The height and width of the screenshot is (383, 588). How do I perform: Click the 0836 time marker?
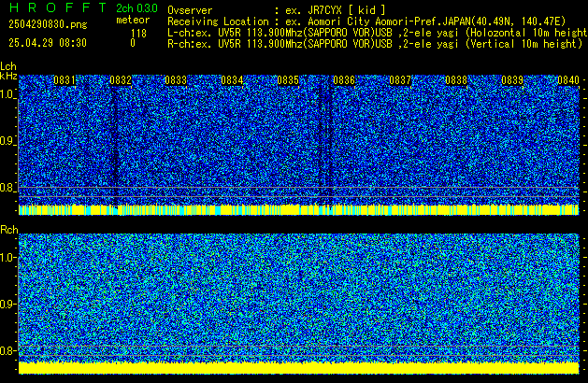pyautogui.click(x=344, y=80)
